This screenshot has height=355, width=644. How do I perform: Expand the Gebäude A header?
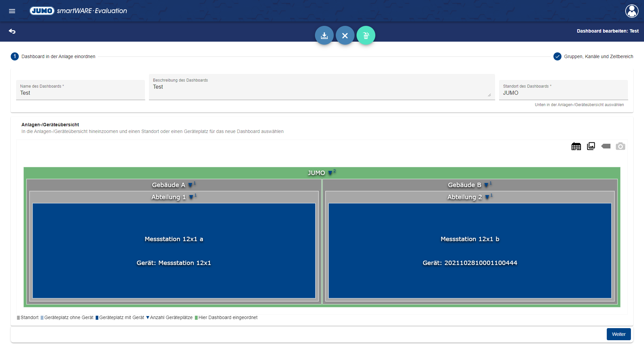point(190,185)
